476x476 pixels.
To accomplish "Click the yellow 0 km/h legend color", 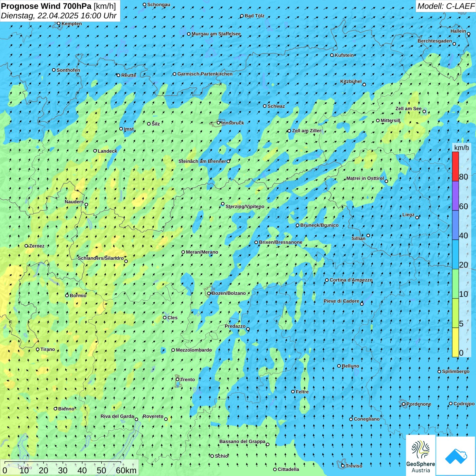I will tap(455, 342).
